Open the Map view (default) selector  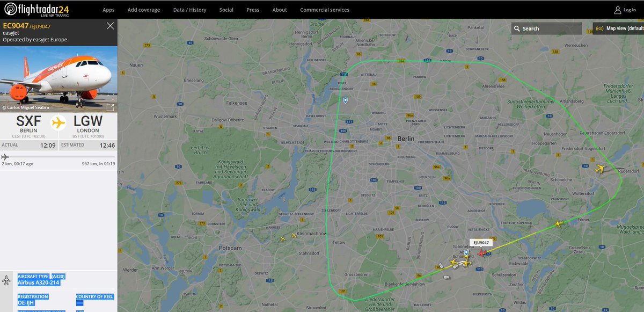tap(618, 28)
